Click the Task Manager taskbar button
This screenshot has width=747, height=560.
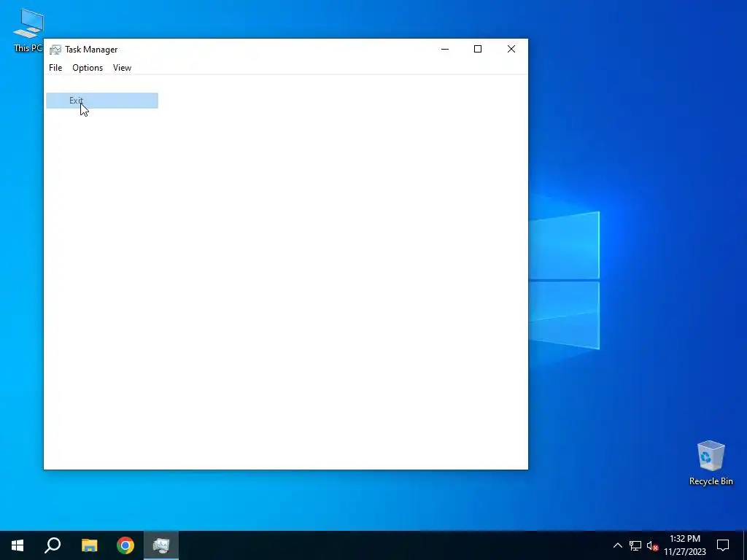pos(161,545)
